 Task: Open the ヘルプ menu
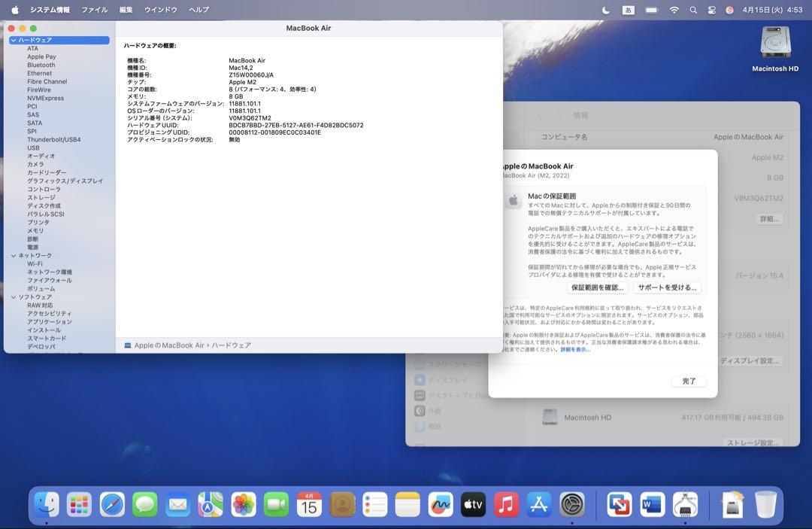click(198, 10)
